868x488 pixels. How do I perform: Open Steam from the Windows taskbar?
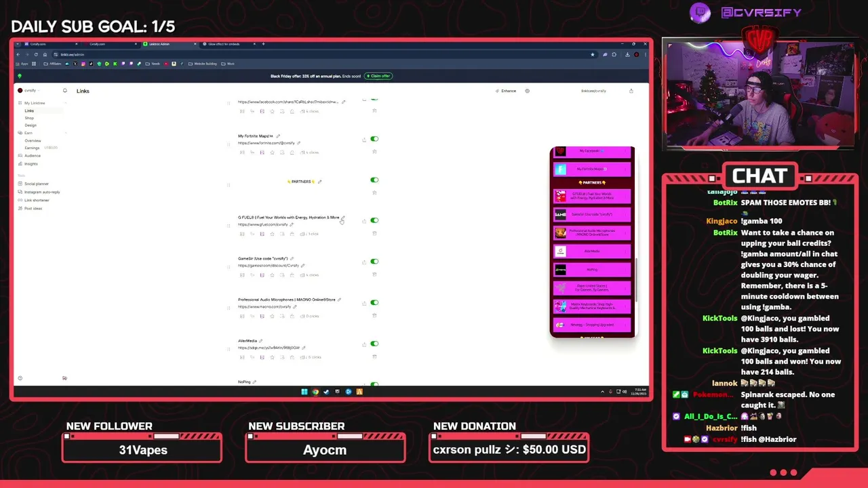[x=326, y=392]
